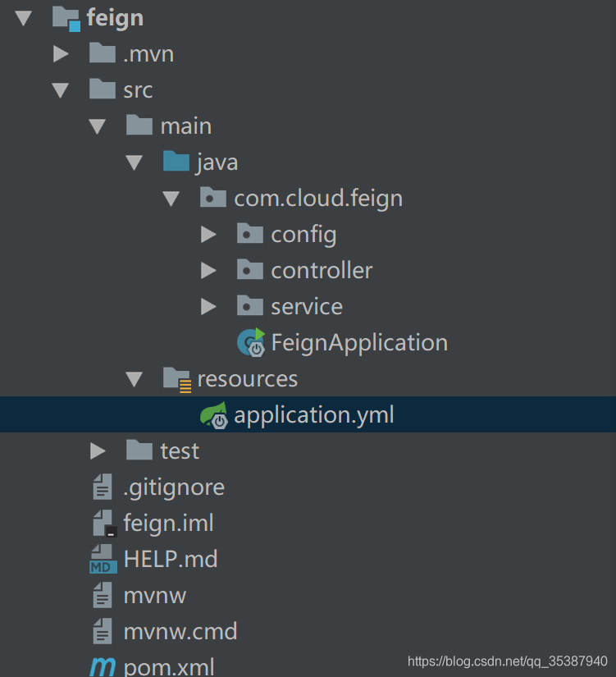The image size is (616, 677).
Task: Click the Spring leaf icon on application.yml
Action: [x=215, y=414]
